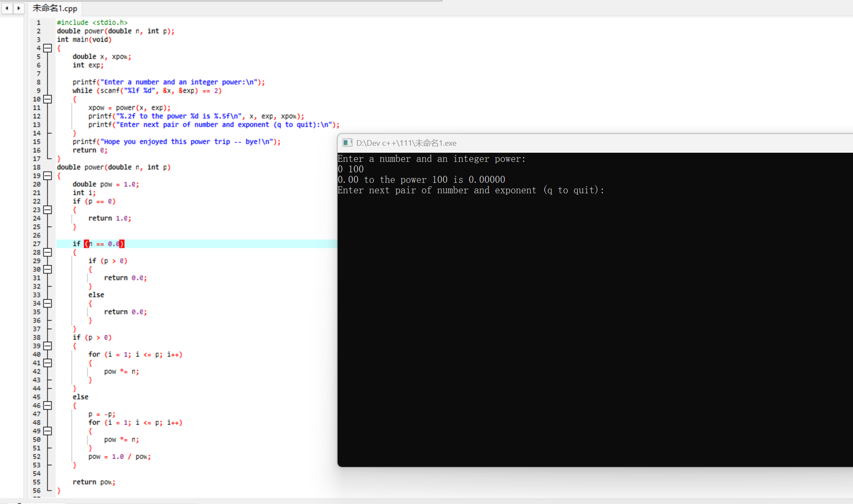Collapse the fold marker at line 28

tap(48, 252)
